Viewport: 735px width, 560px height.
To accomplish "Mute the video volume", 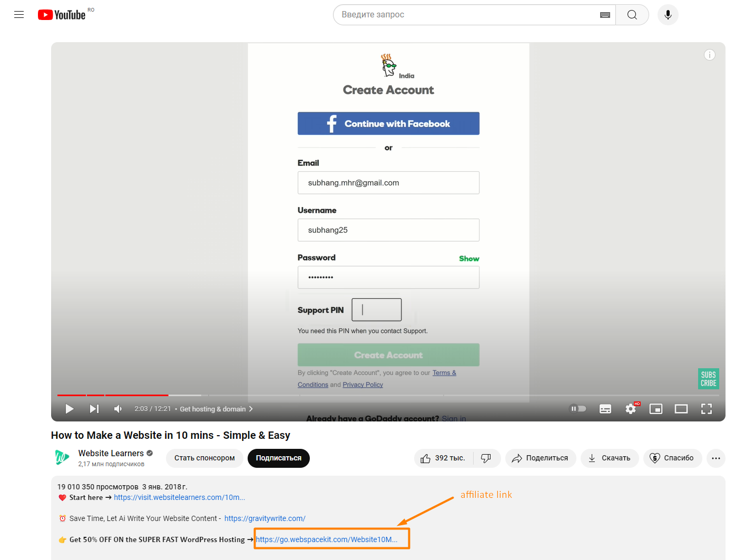I will click(x=117, y=408).
